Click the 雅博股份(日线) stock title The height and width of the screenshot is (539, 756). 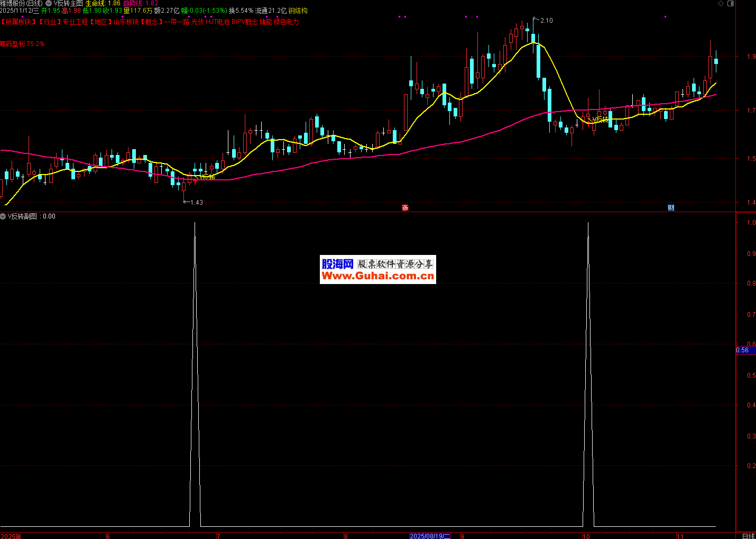[21, 3]
